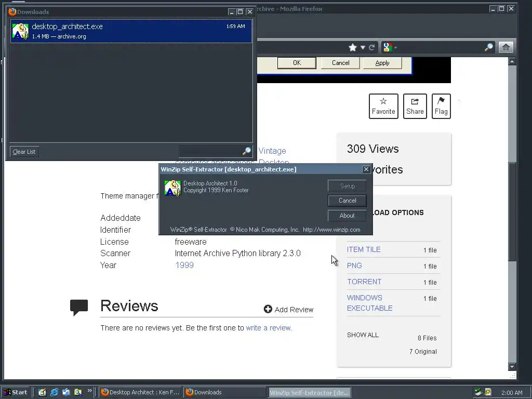Image resolution: width=532 pixels, height=399 pixels.
Task: Click the 7 Original text
Action: coord(423,352)
